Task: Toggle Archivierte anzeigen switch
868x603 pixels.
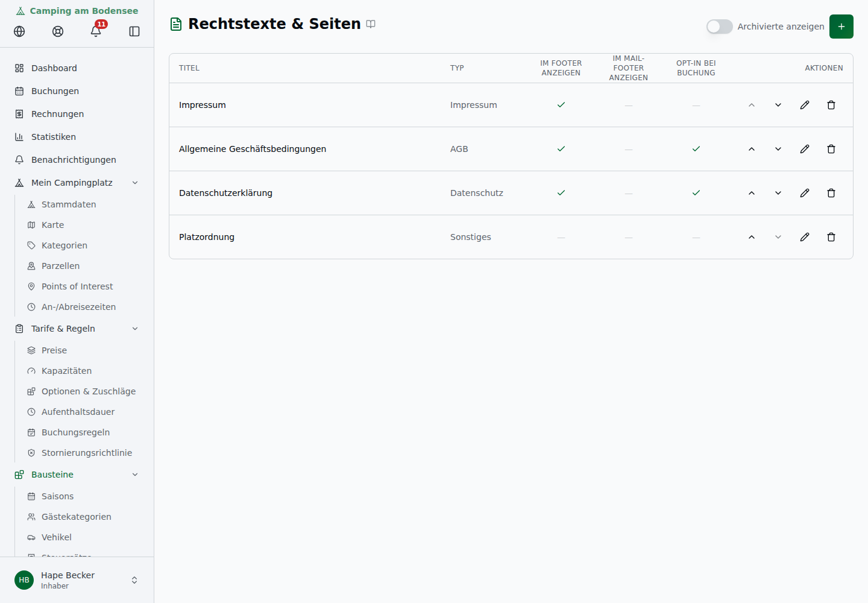Action: (x=720, y=27)
